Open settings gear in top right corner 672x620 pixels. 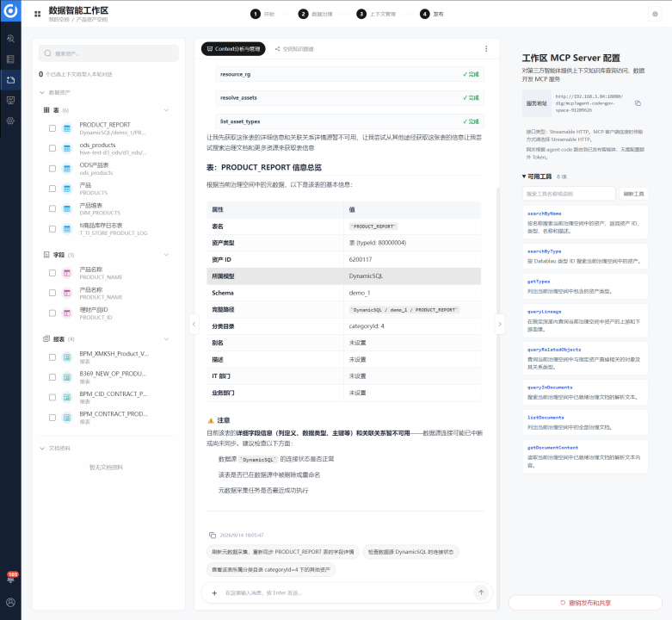click(x=655, y=14)
